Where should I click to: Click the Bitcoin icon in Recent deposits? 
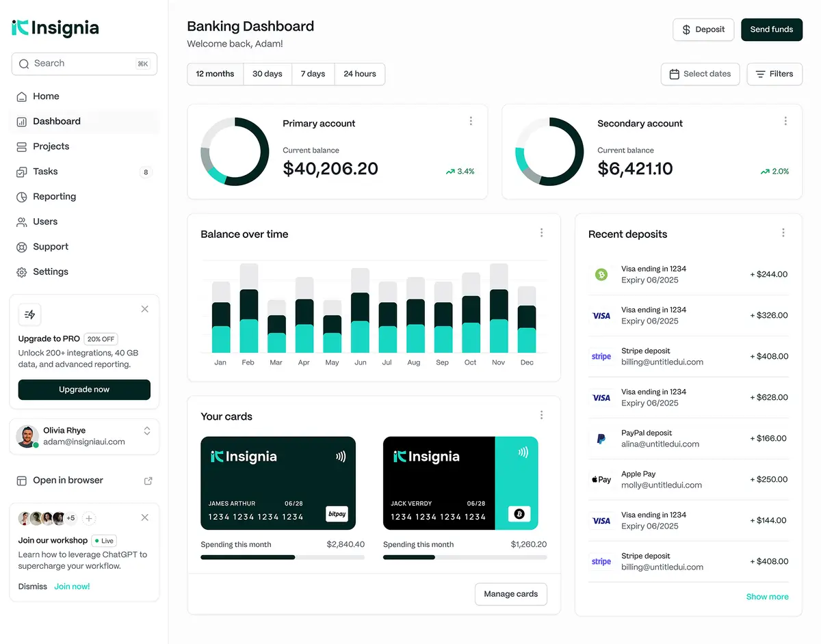[x=601, y=275]
